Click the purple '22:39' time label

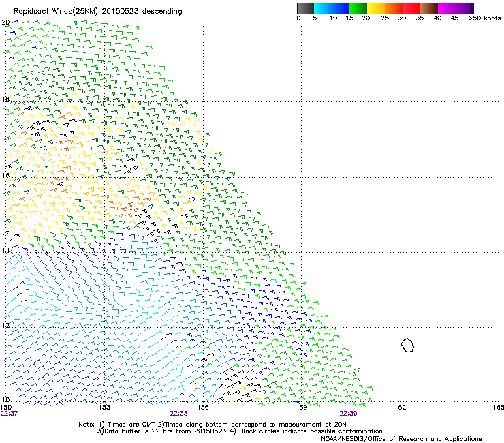[348, 414]
